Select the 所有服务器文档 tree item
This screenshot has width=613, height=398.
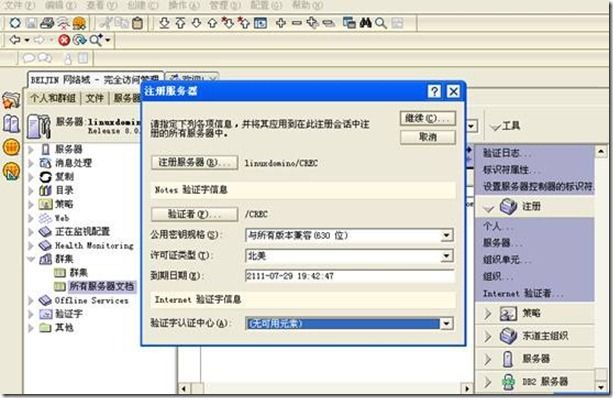(x=102, y=286)
